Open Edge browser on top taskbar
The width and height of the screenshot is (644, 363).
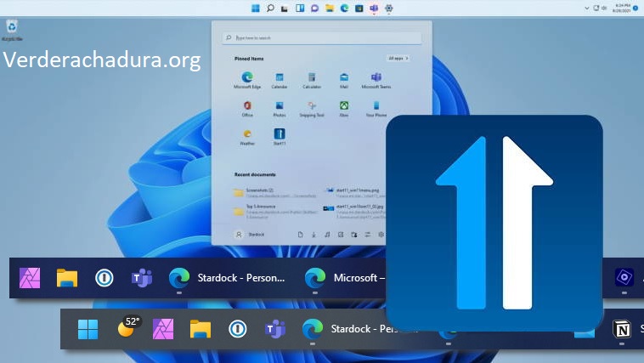(x=344, y=9)
